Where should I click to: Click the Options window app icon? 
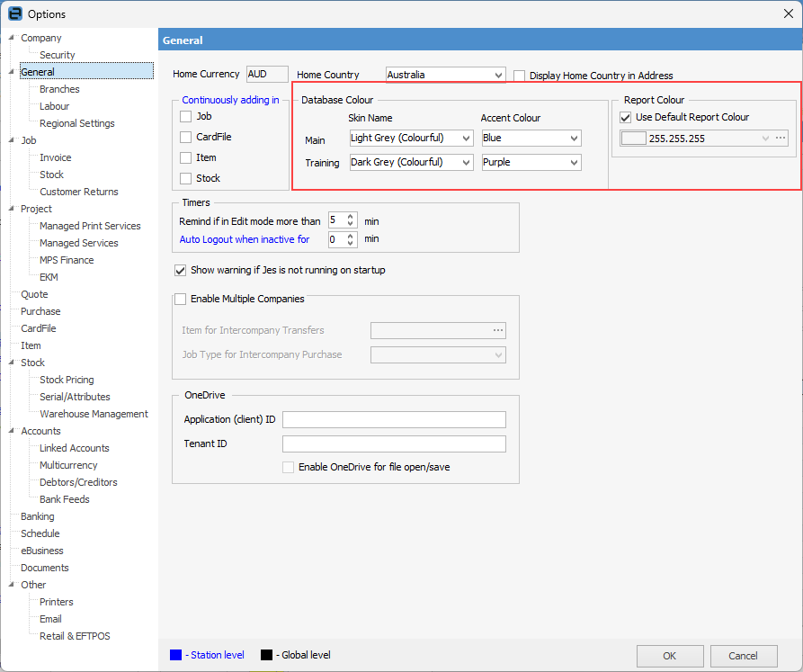tap(14, 13)
